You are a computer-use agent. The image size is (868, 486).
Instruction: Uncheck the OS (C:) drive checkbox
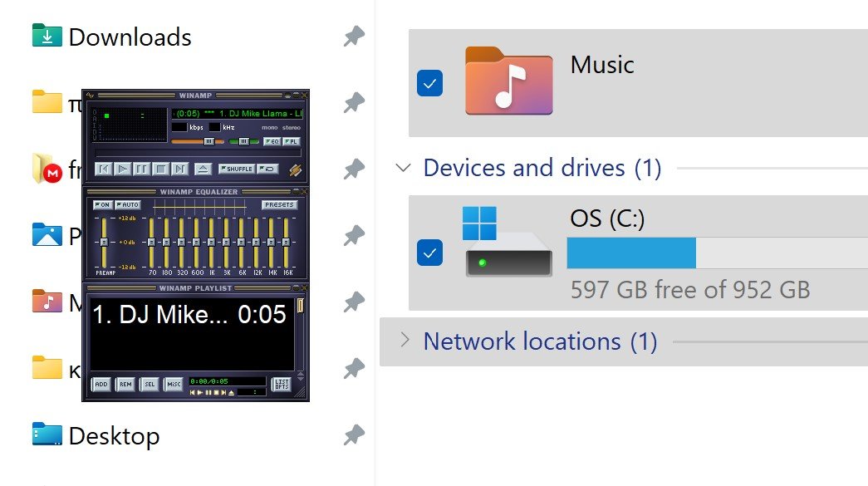tap(429, 253)
